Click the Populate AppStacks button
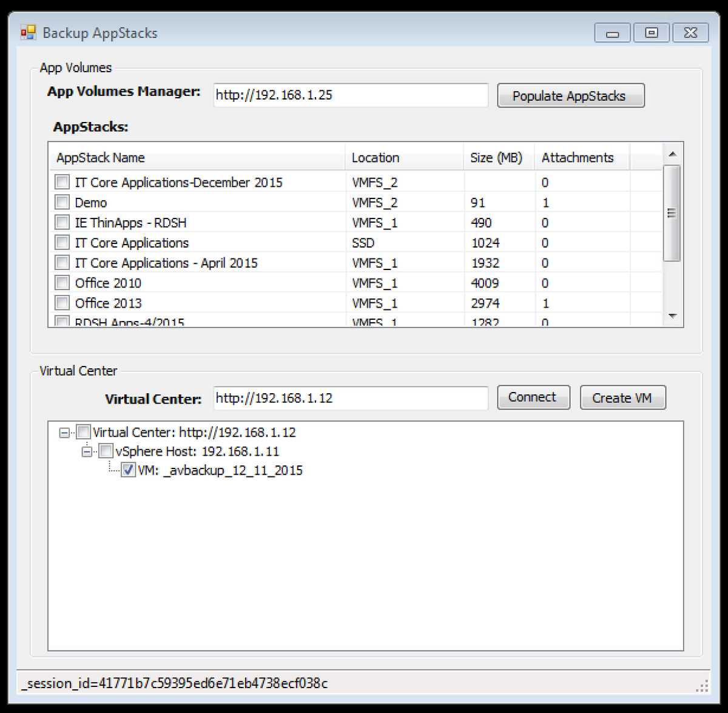Screen dimensions: 728x713 (x=571, y=95)
